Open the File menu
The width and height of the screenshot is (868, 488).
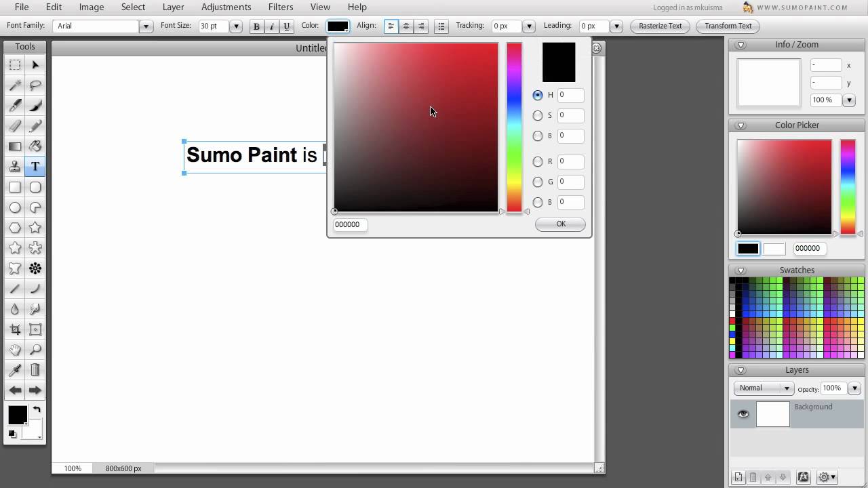pos(22,7)
